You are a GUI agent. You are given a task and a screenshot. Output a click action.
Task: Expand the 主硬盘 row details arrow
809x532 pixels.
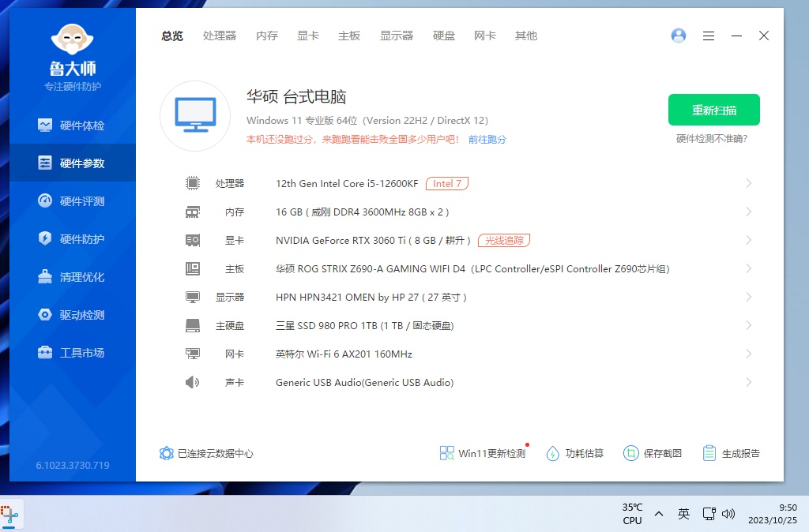coord(748,325)
